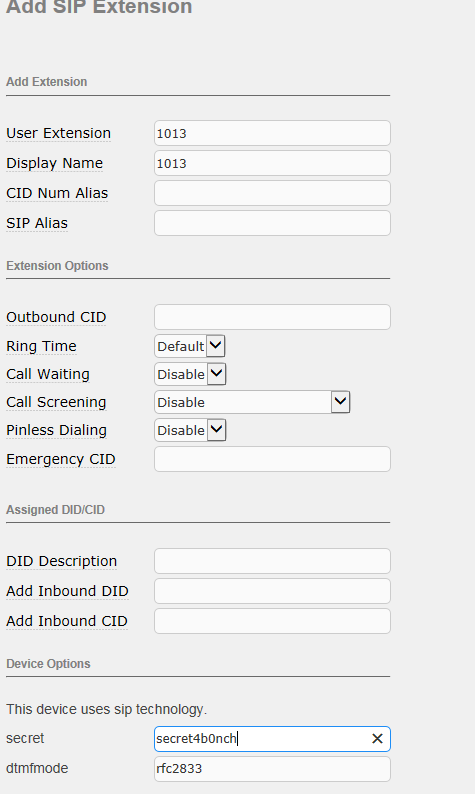Click the User Extension help label
475x794 pixels.
coord(58,133)
